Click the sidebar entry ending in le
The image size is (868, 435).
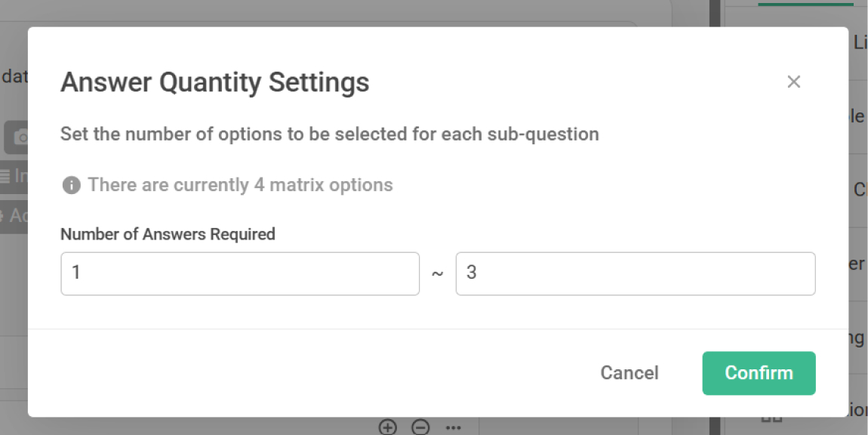point(861,116)
